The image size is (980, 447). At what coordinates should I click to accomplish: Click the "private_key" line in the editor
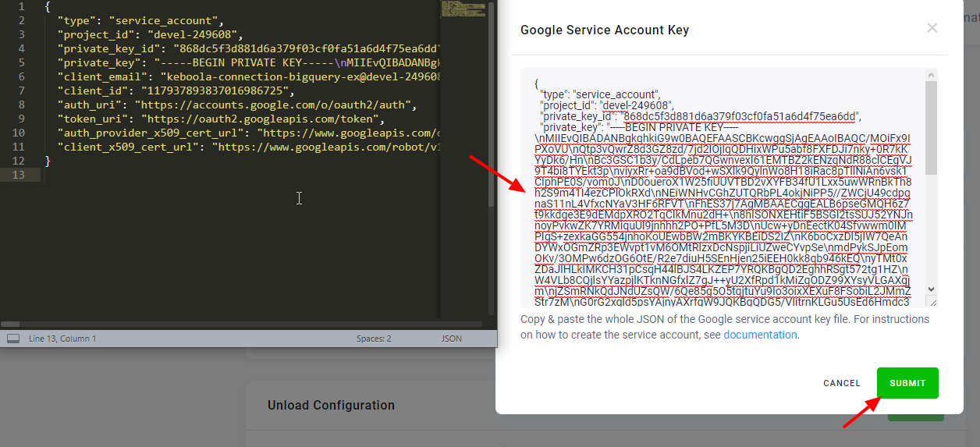250,62
